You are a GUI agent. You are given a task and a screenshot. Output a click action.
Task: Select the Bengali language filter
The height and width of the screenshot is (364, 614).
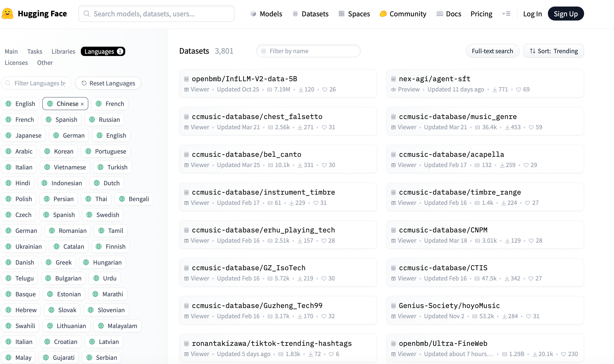point(134,199)
